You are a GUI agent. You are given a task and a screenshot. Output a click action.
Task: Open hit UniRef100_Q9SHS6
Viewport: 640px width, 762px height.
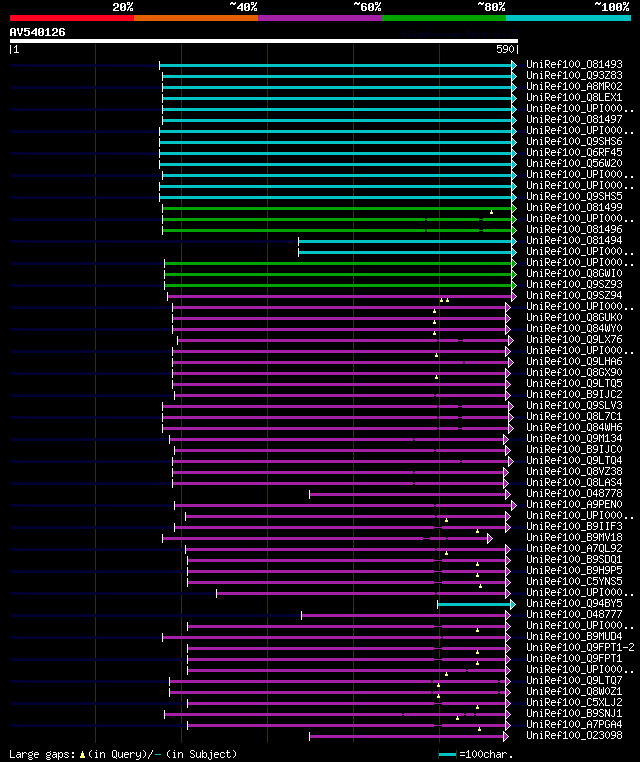pyautogui.click(x=574, y=141)
